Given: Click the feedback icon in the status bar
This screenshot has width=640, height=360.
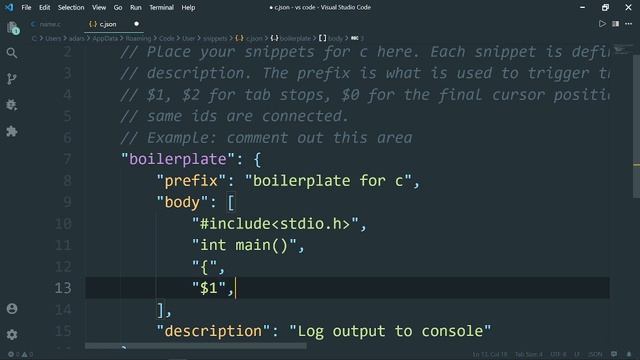Looking at the screenshot, I should [x=614, y=354].
